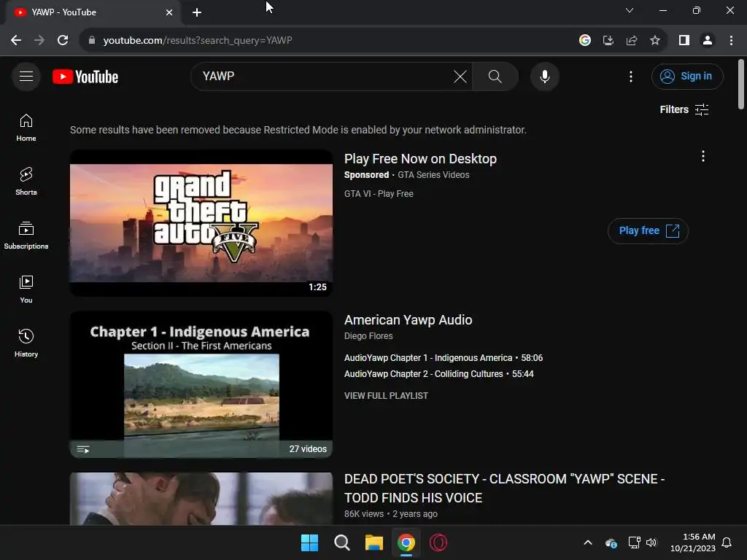Open the Dead Poet's Society video thumbnail
Screen dimensions: 747x560
coord(201,499)
